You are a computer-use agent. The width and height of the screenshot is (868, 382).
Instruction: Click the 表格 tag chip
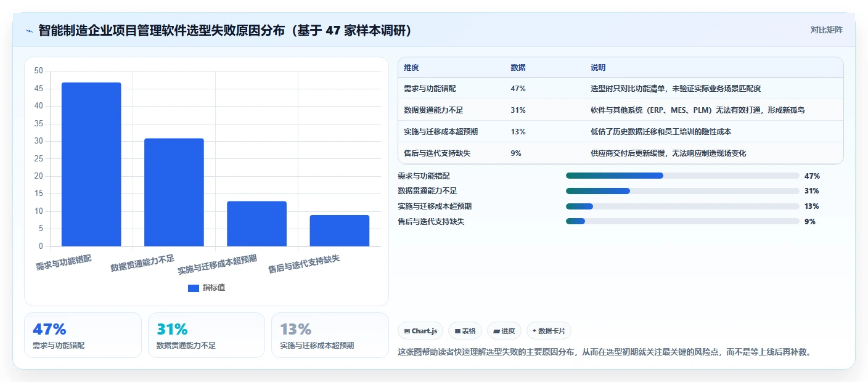pos(465,331)
